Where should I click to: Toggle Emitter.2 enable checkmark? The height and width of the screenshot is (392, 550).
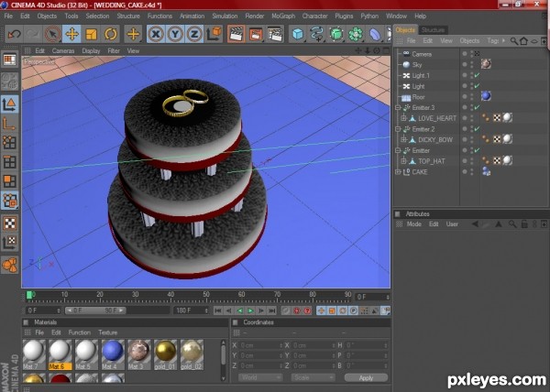[x=477, y=129]
